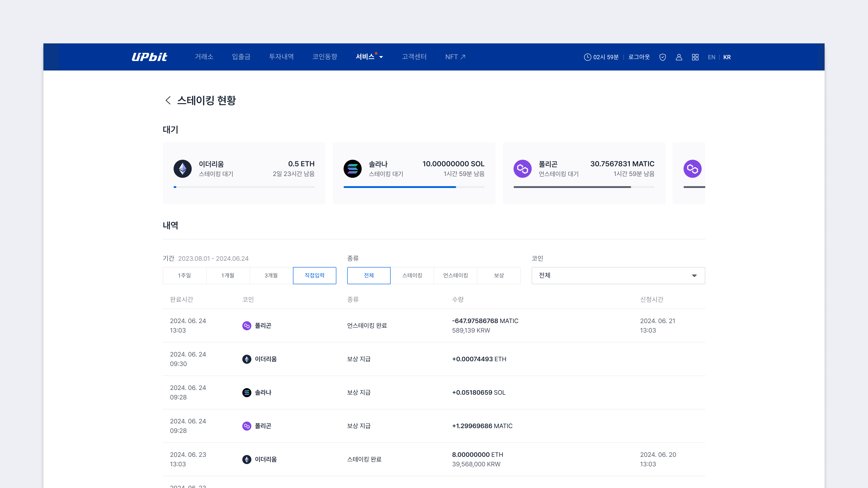This screenshot has height=488, width=868.
Task: Switch language to KR
Action: [x=727, y=57]
